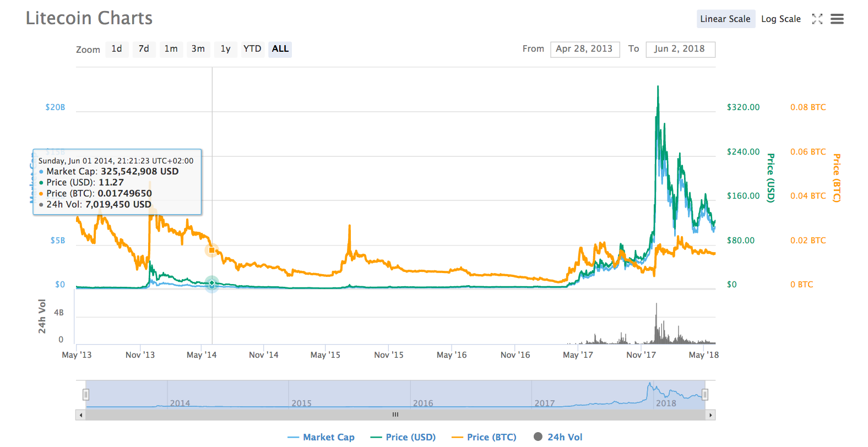Toggle Market Cap series in legend
Viewport: 868px width, 447px height.
321,437
